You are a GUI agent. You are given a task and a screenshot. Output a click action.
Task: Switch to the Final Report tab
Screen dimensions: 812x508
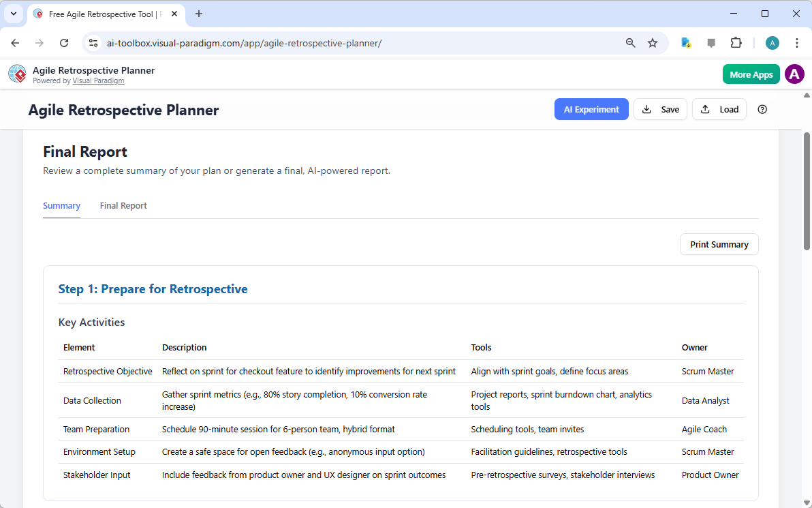pos(123,205)
